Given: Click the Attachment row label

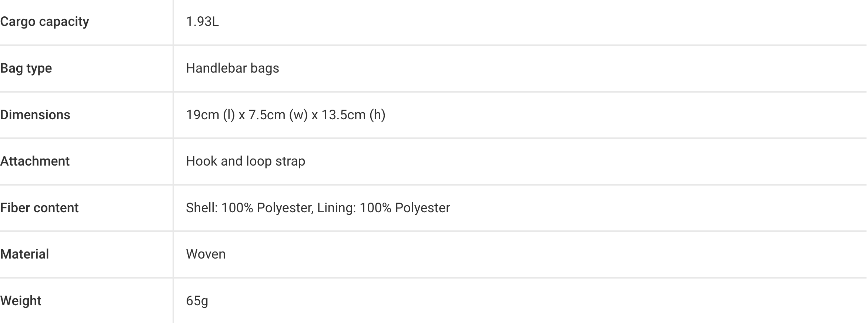Looking at the screenshot, I should click(35, 161).
